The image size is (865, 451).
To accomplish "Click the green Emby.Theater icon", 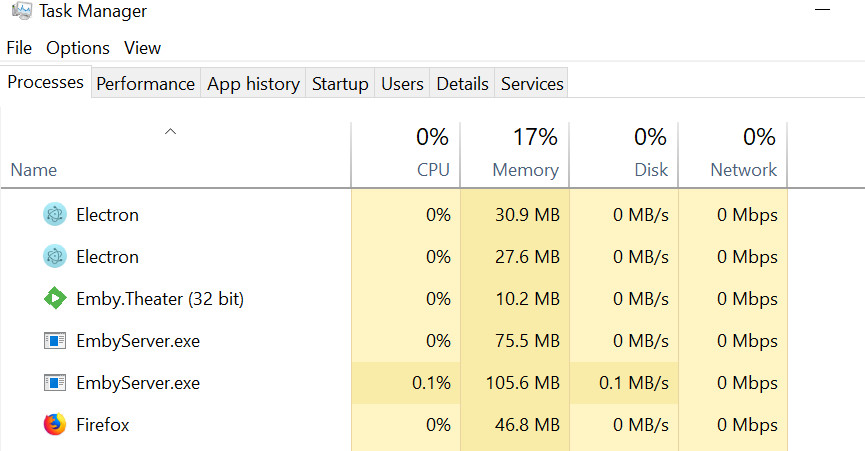I will point(54,299).
